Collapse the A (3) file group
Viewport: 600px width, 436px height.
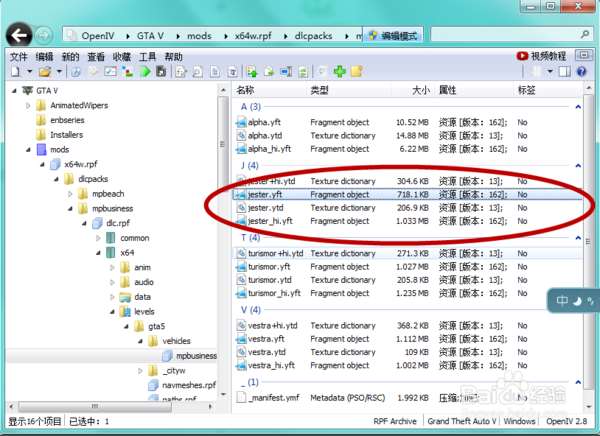[578, 107]
